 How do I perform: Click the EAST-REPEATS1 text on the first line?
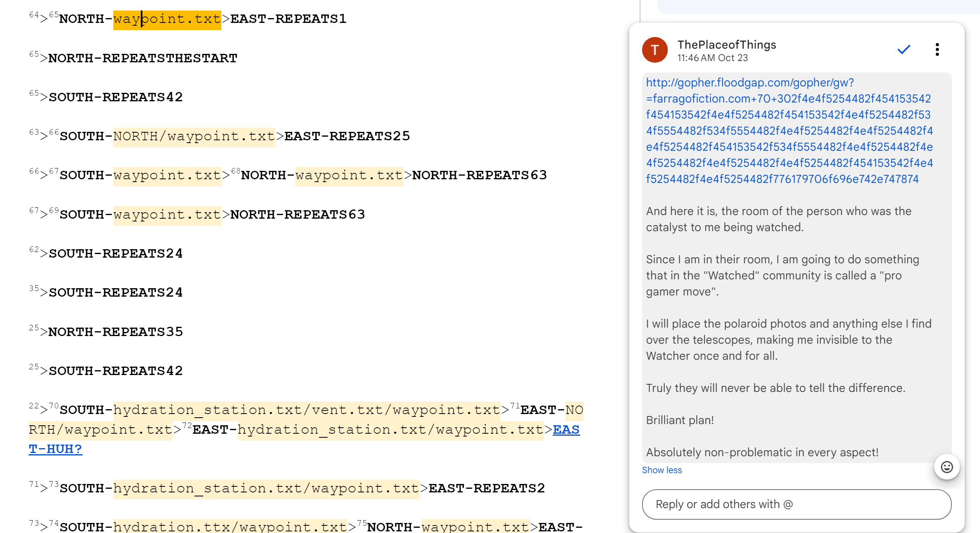pos(288,19)
